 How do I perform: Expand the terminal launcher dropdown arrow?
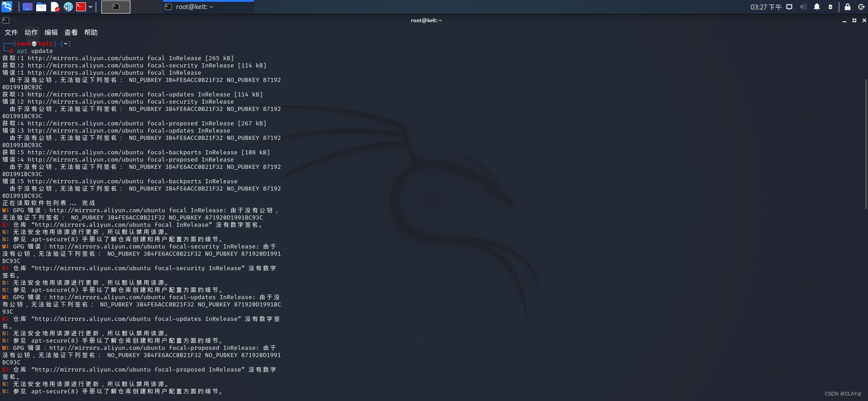pos(91,7)
